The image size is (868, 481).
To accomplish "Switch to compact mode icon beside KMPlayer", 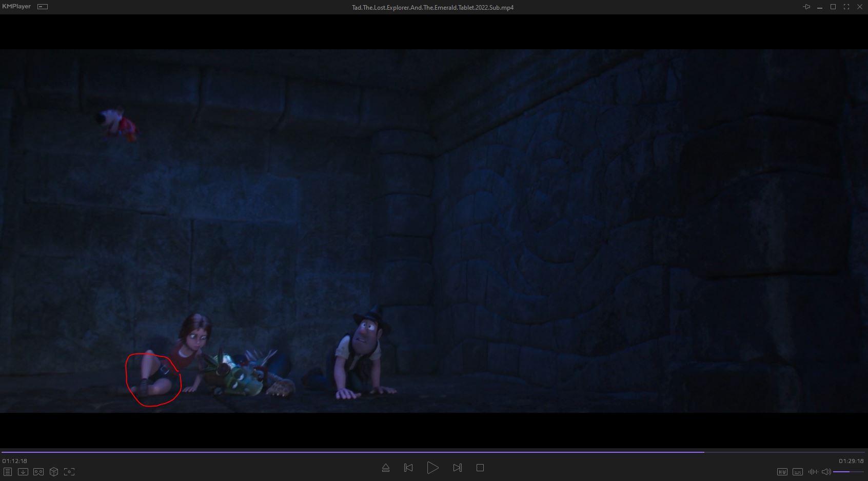I will coord(43,7).
